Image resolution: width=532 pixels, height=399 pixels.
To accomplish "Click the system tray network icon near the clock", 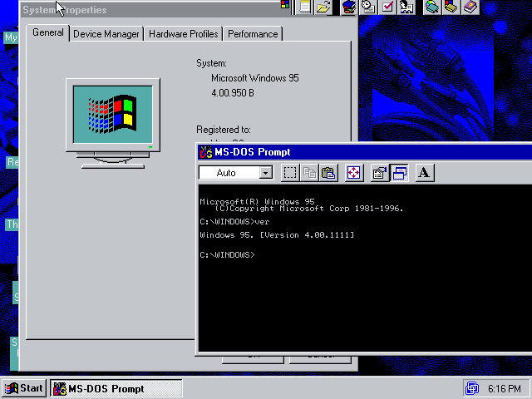I will pos(472,388).
